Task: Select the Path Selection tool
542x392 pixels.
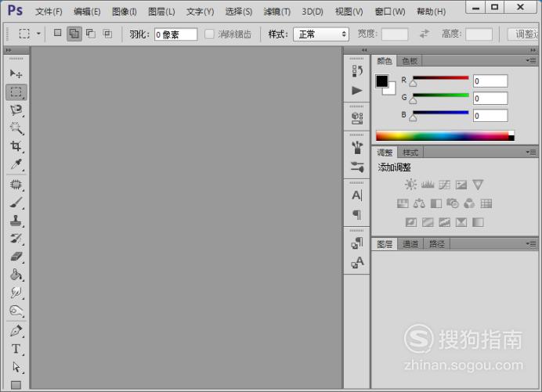Action: [16, 367]
